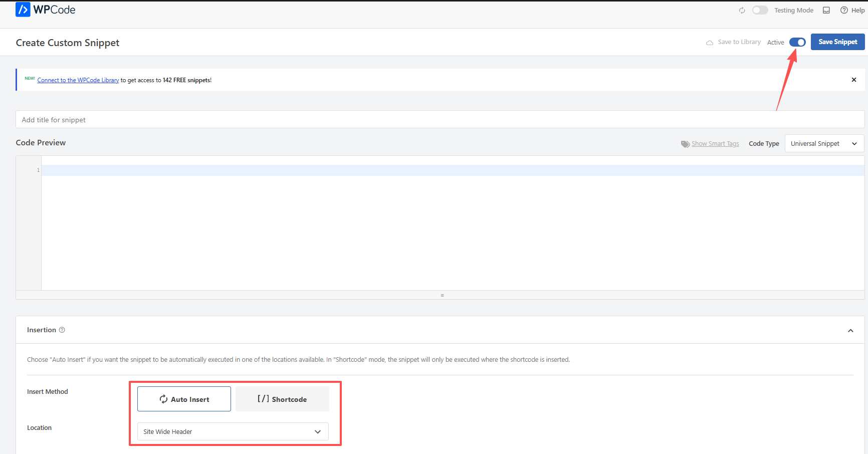Click the testing mode refresh icon
Image resolution: width=868 pixels, height=454 pixels.
pyautogui.click(x=742, y=11)
